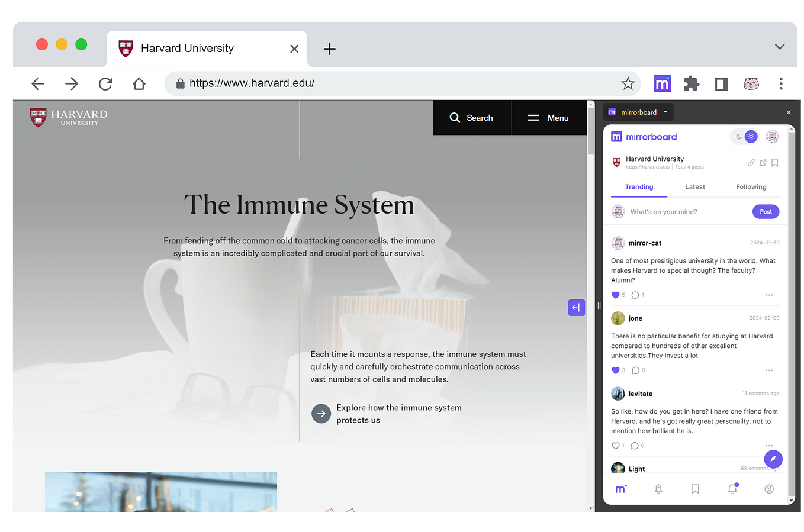This screenshot has width=804, height=532.
Task: Open the cat profile avatar in Chrome toolbar
Action: (x=751, y=84)
